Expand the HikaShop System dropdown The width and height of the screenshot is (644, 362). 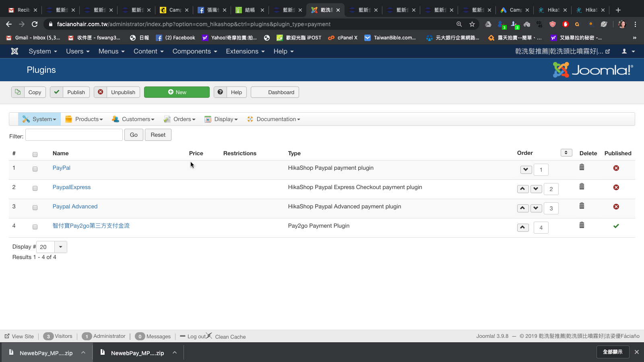pos(39,119)
